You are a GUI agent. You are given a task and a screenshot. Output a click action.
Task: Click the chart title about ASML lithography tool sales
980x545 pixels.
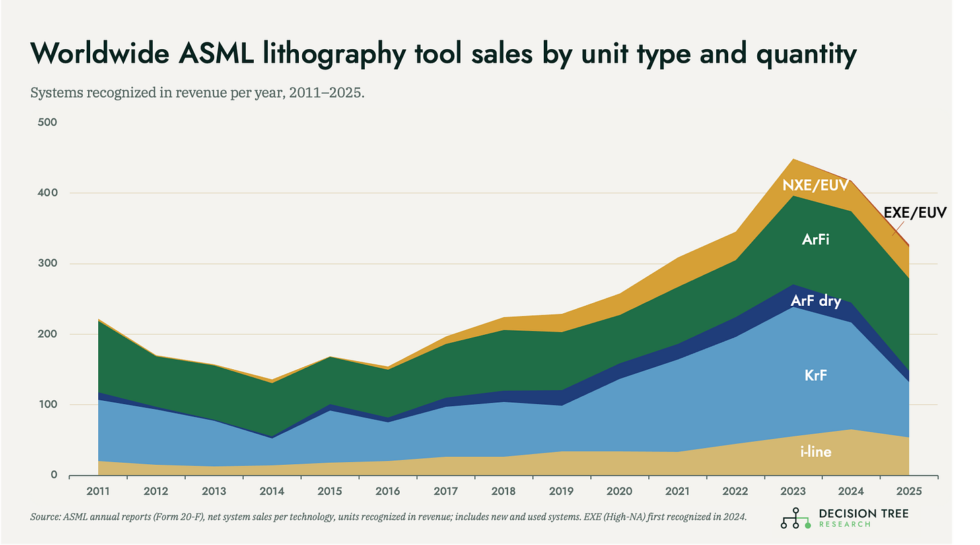[444, 55]
